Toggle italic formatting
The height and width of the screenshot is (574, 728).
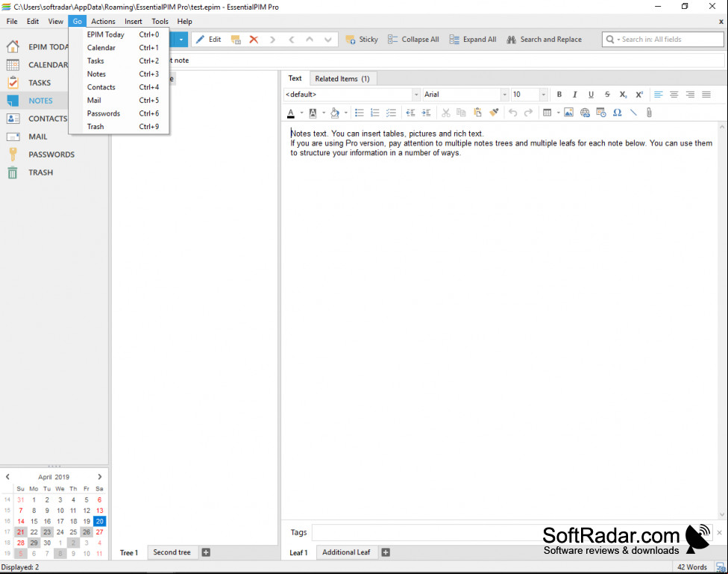coord(575,94)
